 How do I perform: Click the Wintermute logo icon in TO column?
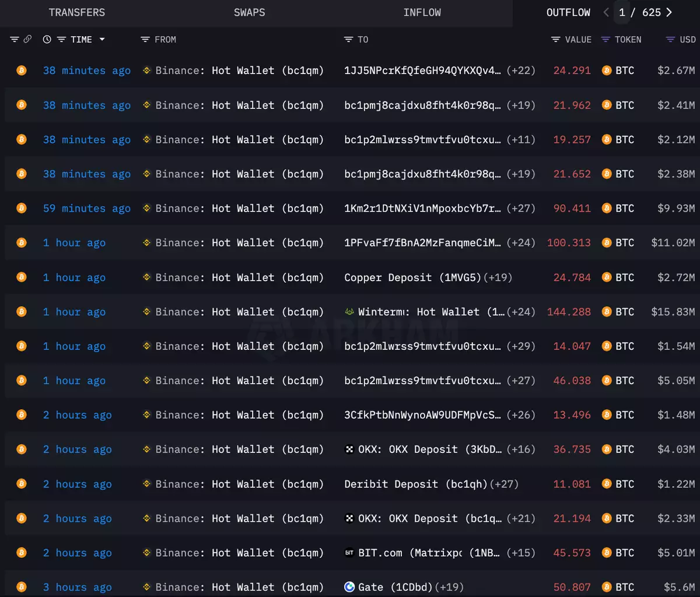pos(349,312)
